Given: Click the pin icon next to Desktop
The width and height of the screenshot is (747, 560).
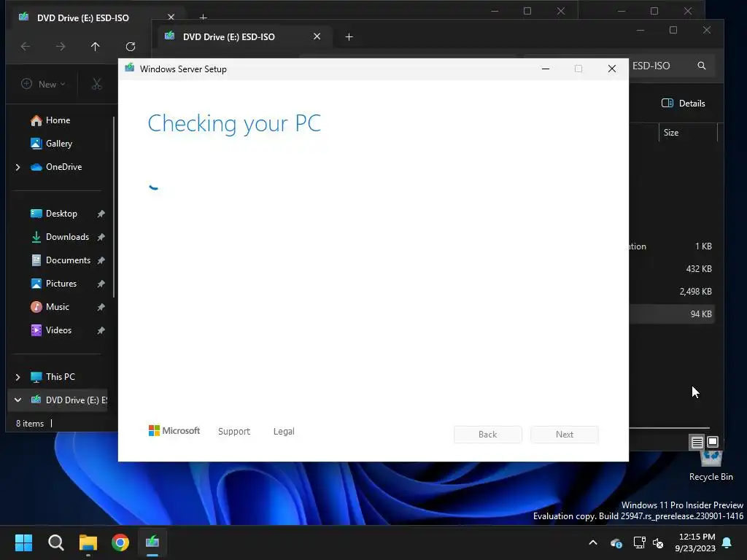Looking at the screenshot, I should pos(101,214).
